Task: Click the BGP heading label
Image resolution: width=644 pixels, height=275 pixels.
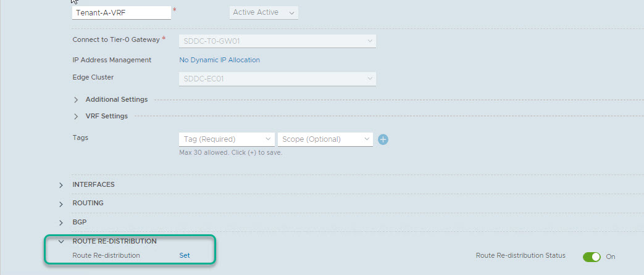Action: [x=79, y=221]
